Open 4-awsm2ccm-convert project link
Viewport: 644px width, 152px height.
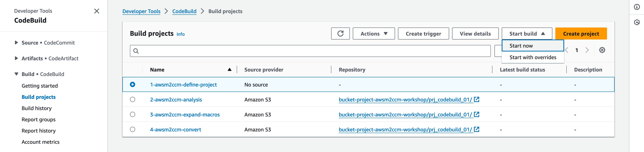coord(175,130)
